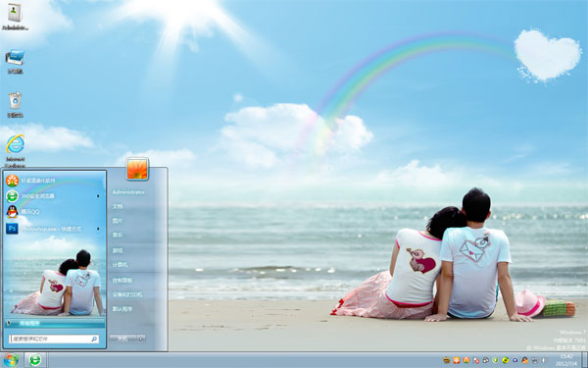
Task: Open the Computer icon on the desktop
Action: tap(15, 61)
